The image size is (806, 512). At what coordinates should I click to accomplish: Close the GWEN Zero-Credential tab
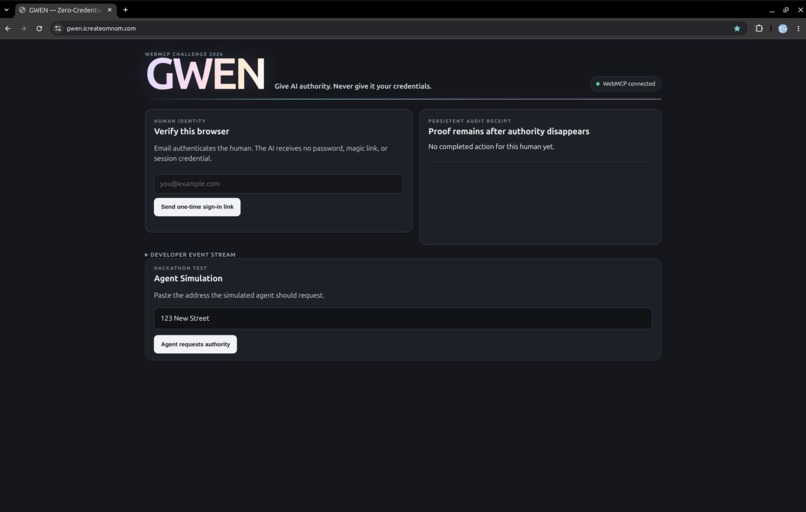click(x=109, y=10)
